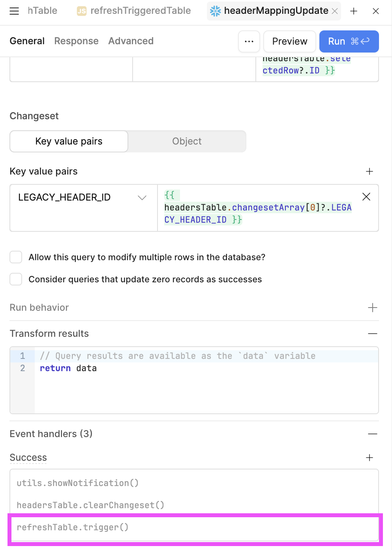Enable modifying multiple rows checkbox
This screenshot has width=392, height=550.
(x=16, y=257)
